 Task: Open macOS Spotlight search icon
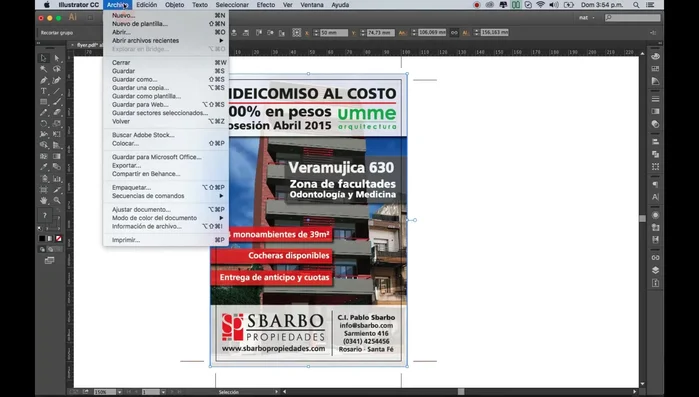636,5
